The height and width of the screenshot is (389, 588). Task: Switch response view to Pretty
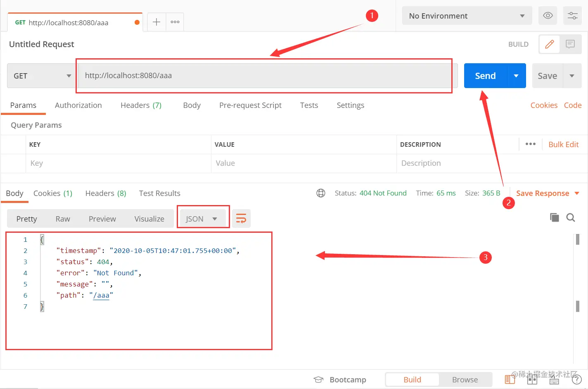coord(27,219)
